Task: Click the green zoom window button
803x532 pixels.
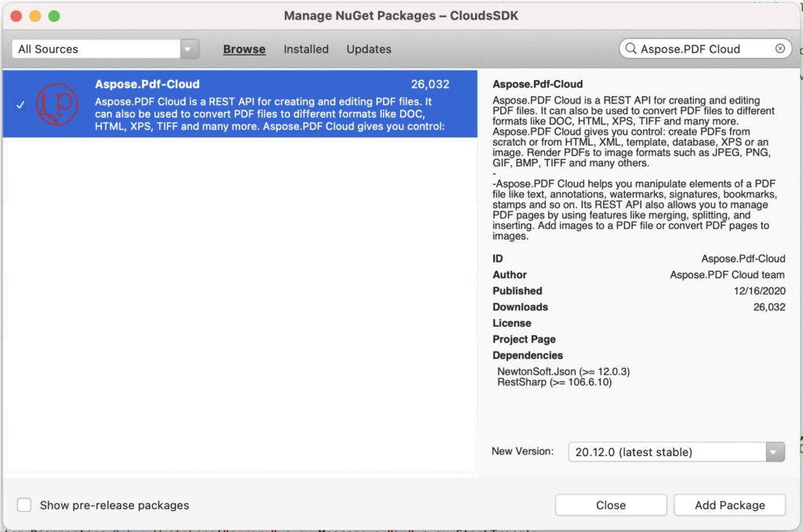Action: click(54, 16)
